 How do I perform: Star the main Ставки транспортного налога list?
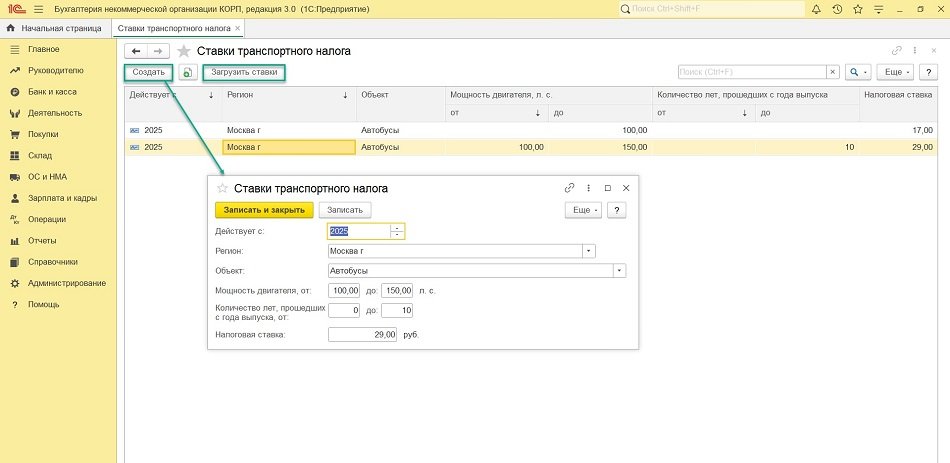(x=184, y=51)
